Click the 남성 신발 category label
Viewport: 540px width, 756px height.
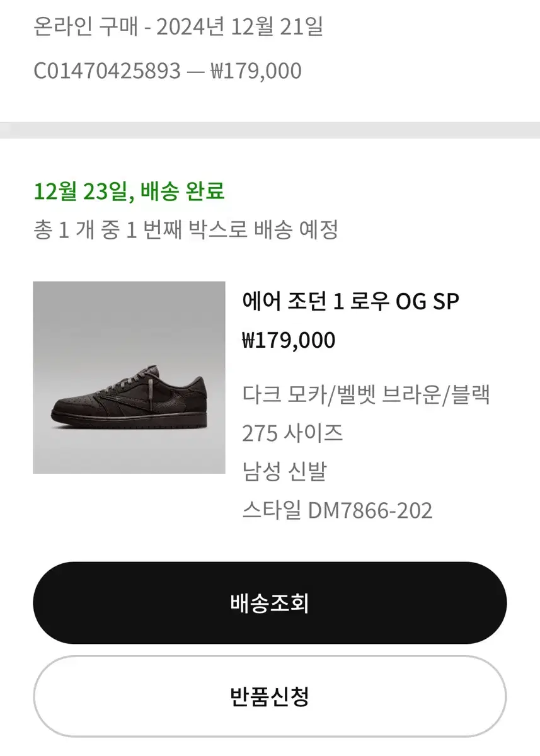point(284,471)
